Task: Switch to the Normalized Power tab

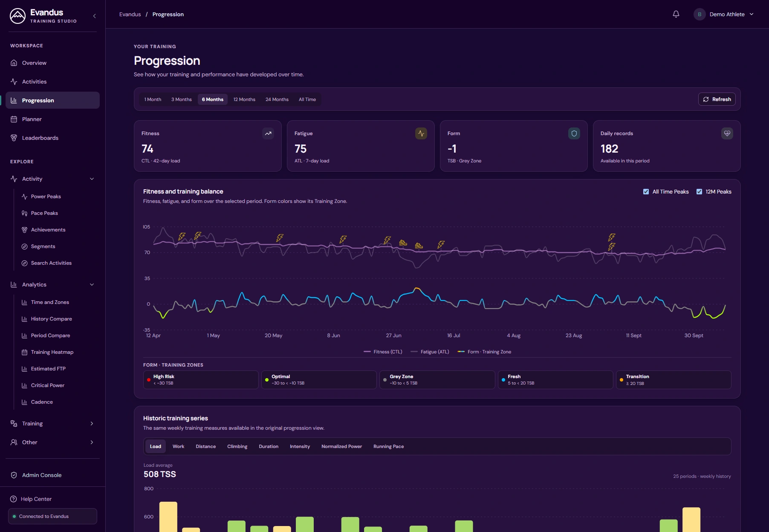Action: pos(341,446)
